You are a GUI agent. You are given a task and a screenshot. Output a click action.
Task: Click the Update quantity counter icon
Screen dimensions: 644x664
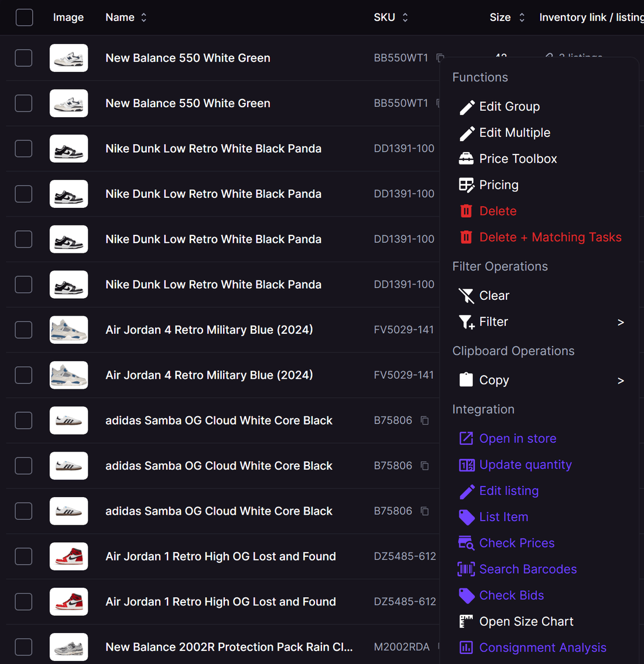coord(467,465)
